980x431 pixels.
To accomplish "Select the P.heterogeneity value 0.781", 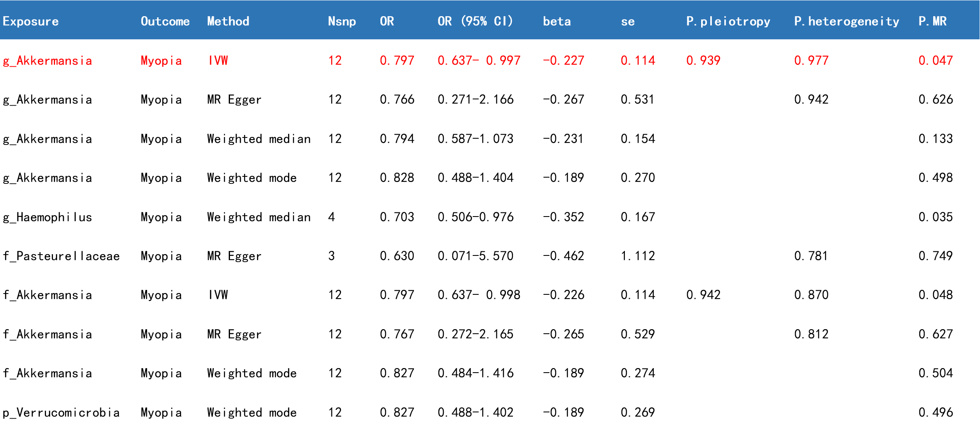I will click(x=811, y=256).
